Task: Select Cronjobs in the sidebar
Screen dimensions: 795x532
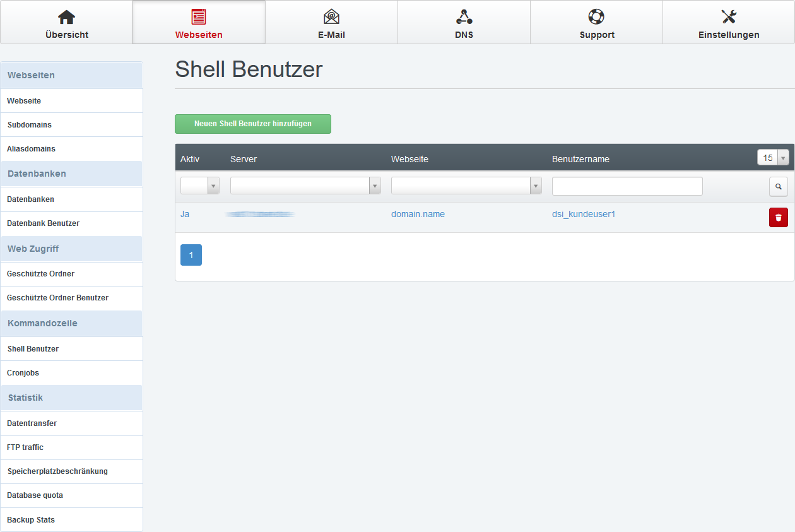Action: tap(23, 373)
